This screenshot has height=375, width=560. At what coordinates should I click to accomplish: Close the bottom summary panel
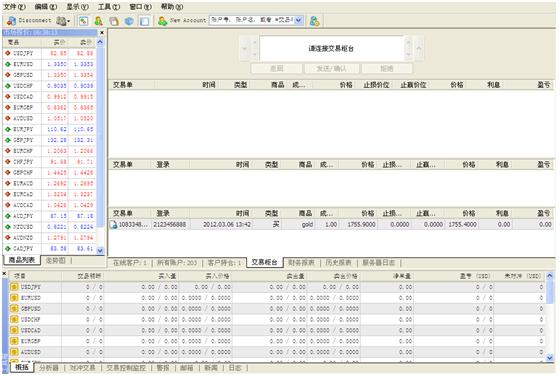pyautogui.click(x=5, y=274)
